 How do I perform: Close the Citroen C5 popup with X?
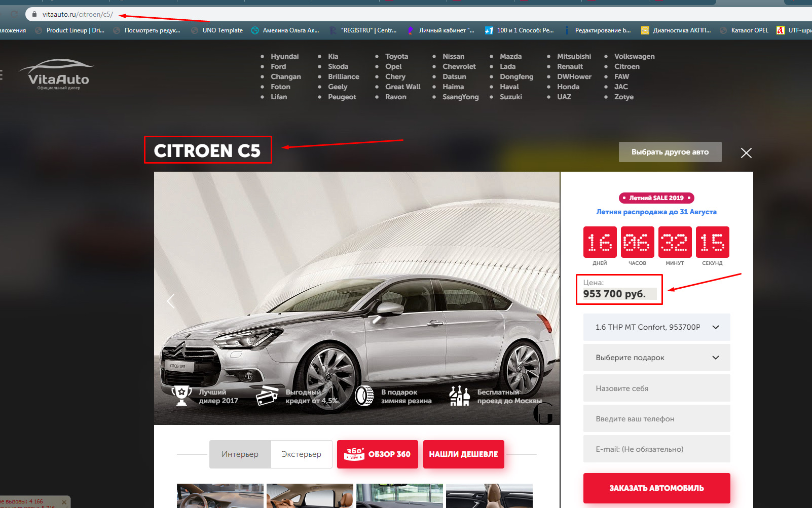746,153
